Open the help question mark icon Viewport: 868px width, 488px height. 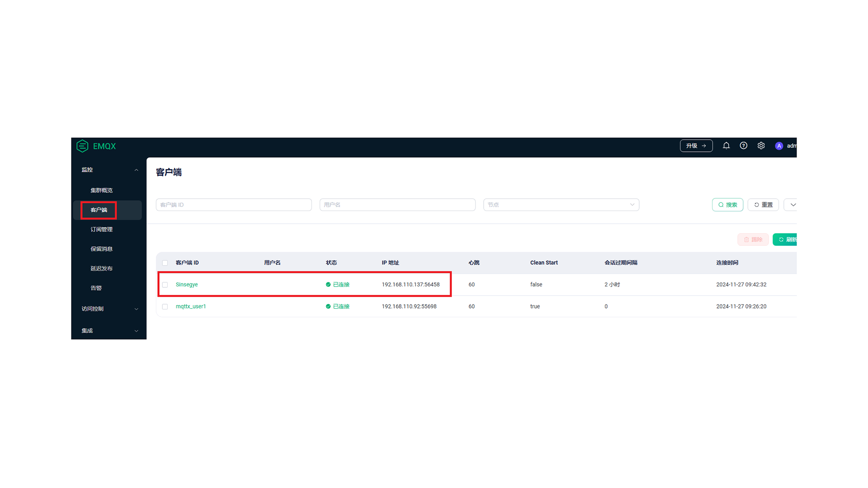click(x=744, y=145)
